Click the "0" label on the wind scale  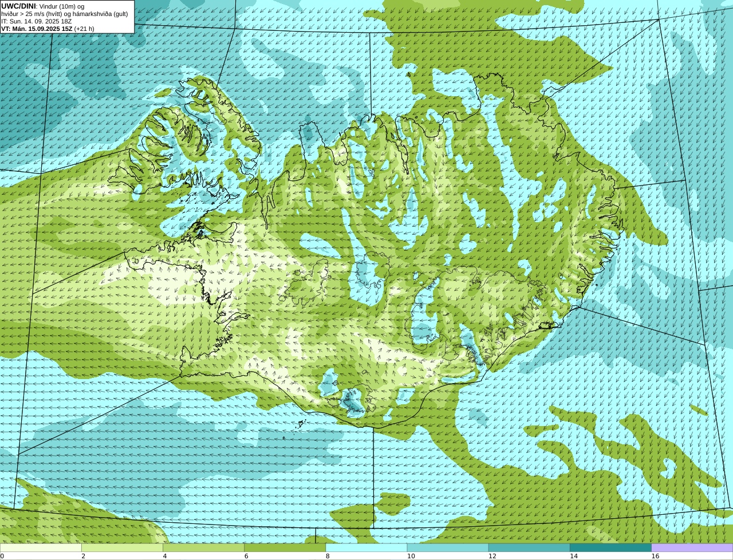click(2, 556)
